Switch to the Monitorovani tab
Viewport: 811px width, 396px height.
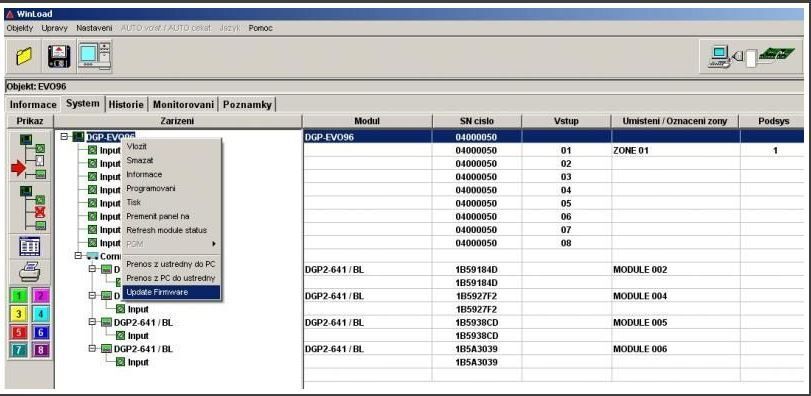pos(183,104)
